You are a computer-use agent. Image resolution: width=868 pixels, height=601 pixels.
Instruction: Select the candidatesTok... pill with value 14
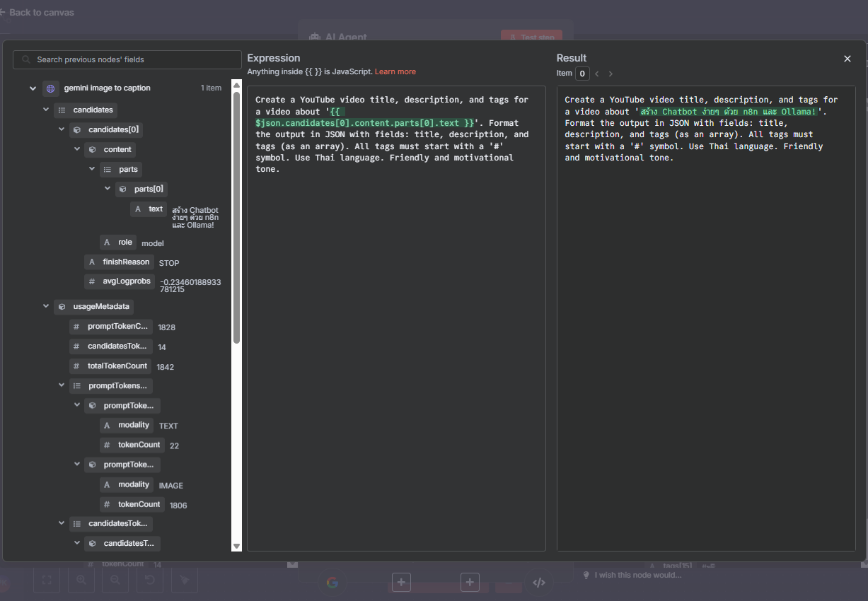(111, 346)
